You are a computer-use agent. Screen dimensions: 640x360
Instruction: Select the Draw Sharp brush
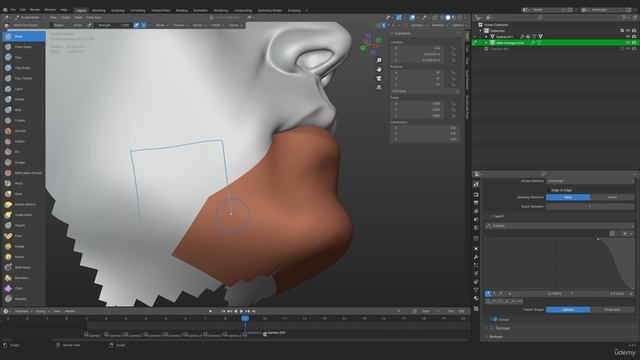[x=24, y=47]
